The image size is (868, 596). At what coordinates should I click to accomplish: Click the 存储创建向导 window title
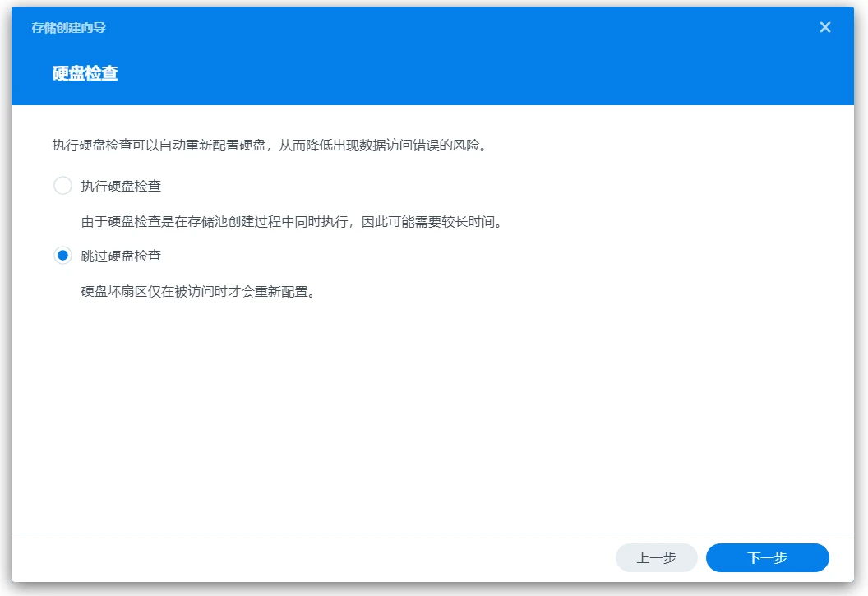(x=69, y=28)
